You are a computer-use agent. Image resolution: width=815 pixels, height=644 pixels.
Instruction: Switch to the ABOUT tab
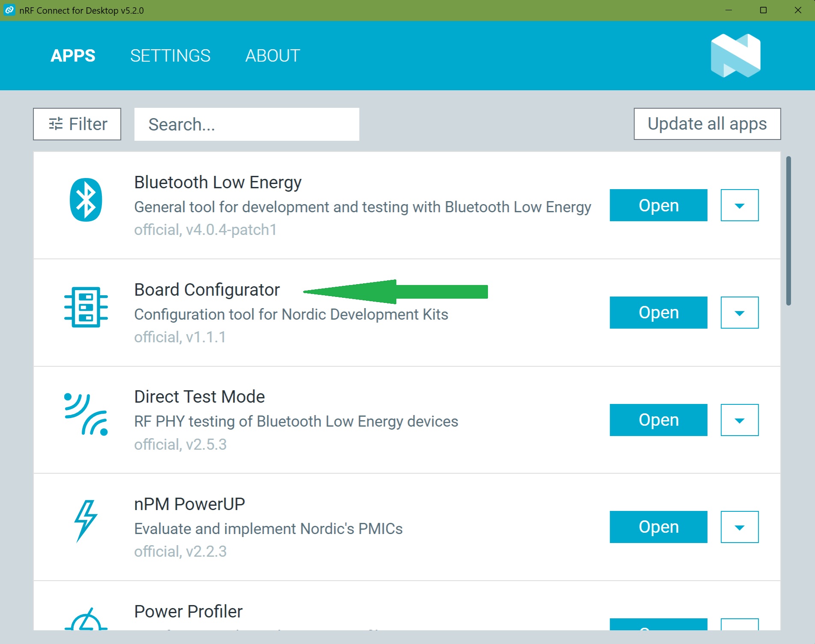click(x=273, y=56)
